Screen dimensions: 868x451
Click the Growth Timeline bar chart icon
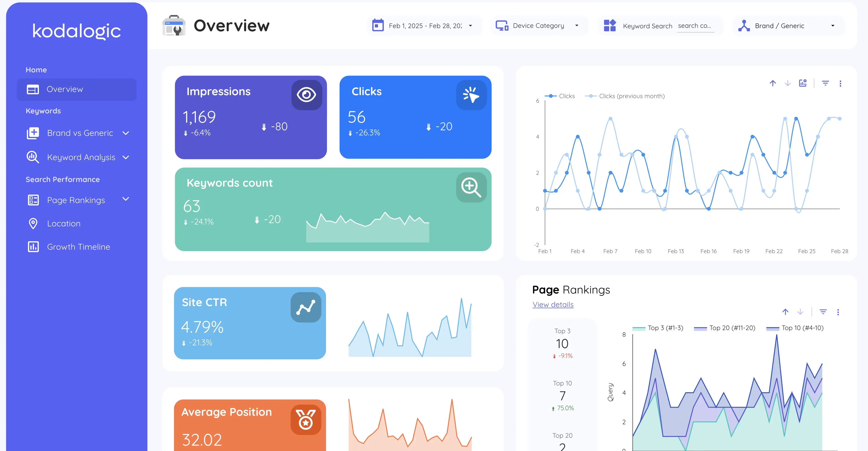[x=33, y=247]
